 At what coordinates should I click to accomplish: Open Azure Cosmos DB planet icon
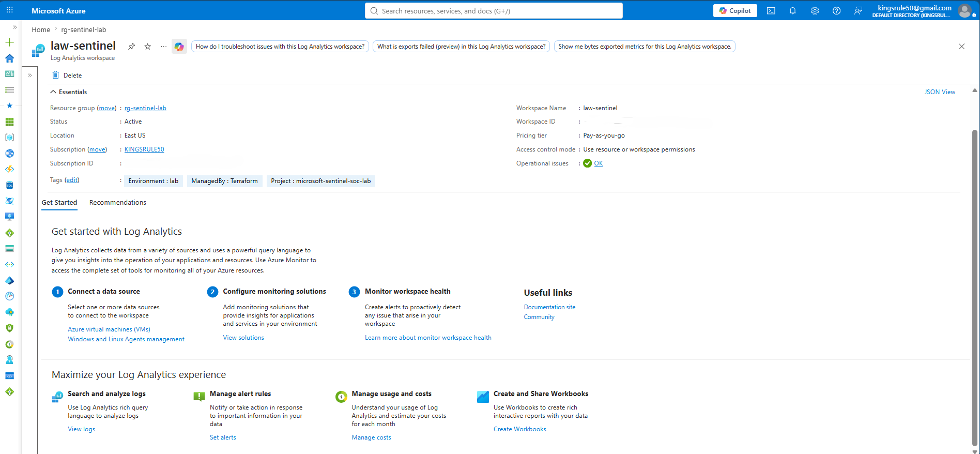pos(9,201)
